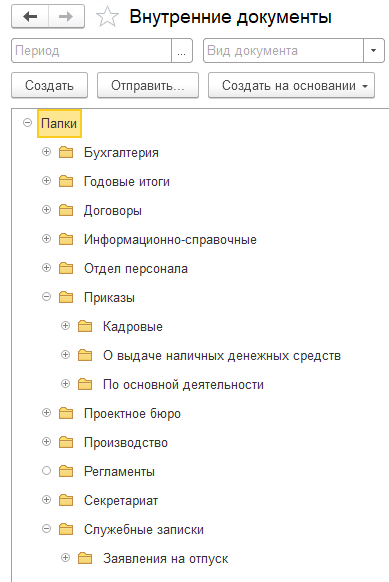389x582 pixels.
Task: Click the Период input field
Action: (x=92, y=50)
